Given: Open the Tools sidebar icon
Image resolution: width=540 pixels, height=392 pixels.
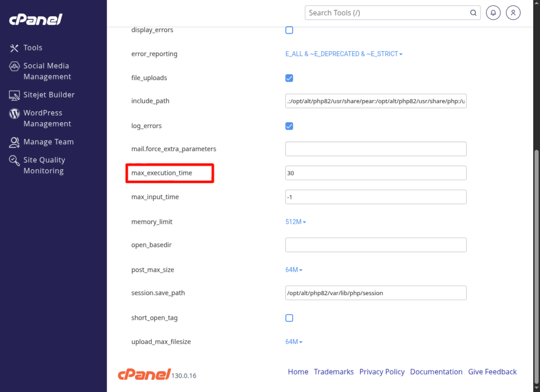Looking at the screenshot, I should click(14, 48).
